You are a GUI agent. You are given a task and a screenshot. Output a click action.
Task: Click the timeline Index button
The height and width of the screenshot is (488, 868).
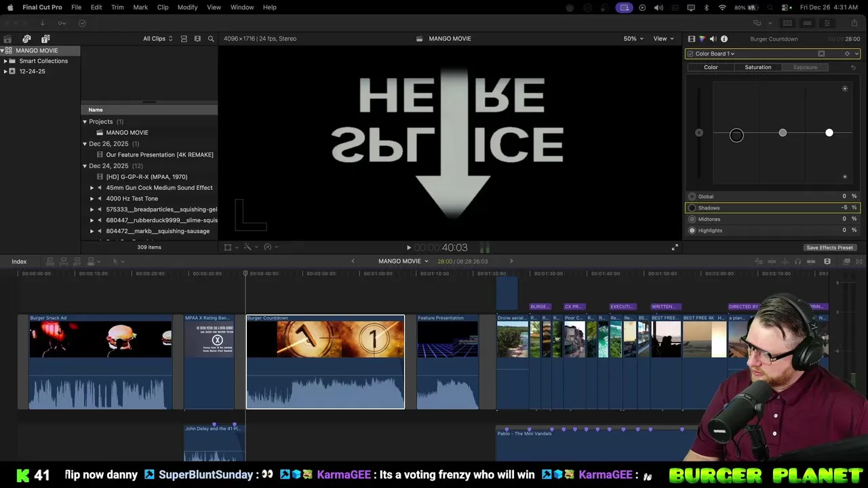point(19,262)
